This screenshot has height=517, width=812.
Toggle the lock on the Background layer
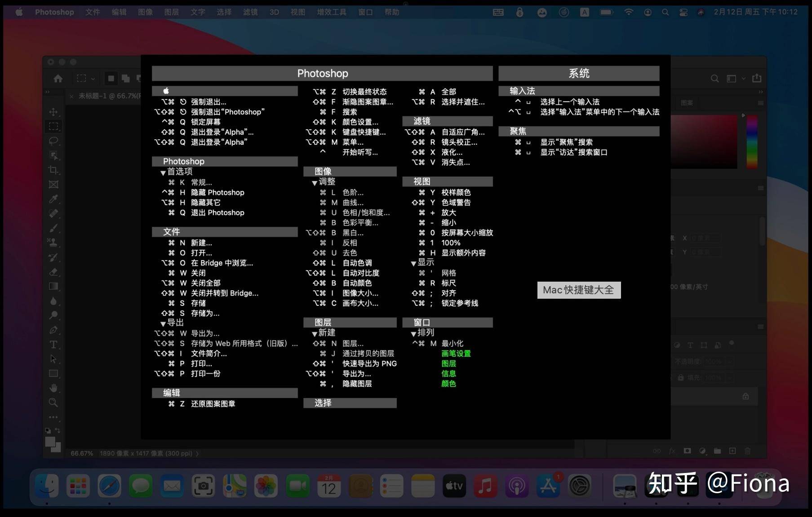pos(745,396)
